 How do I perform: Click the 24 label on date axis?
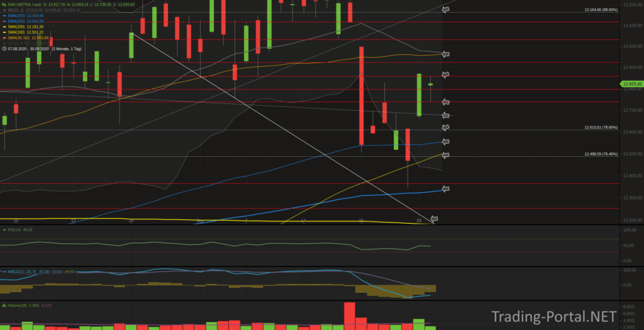(131, 221)
